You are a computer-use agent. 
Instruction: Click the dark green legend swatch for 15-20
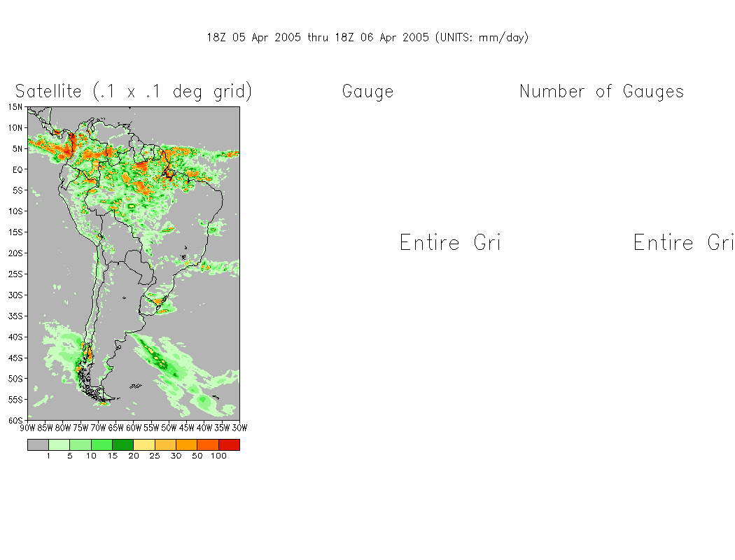(x=122, y=444)
